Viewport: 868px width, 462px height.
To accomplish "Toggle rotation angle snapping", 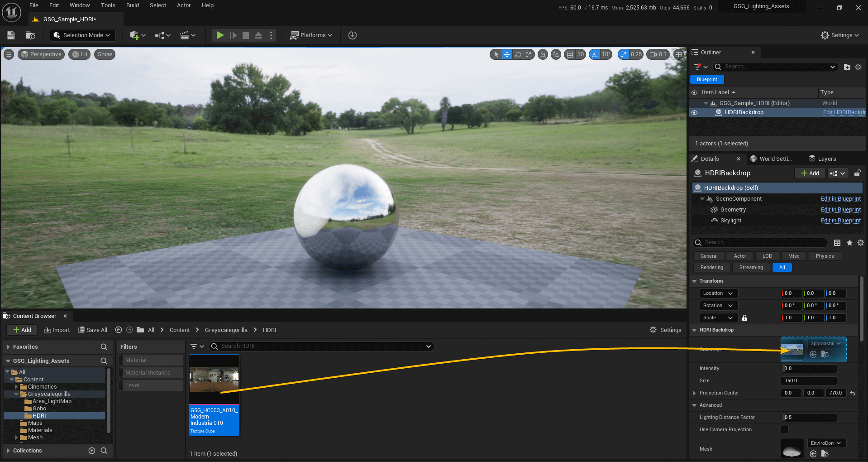I will (x=595, y=54).
